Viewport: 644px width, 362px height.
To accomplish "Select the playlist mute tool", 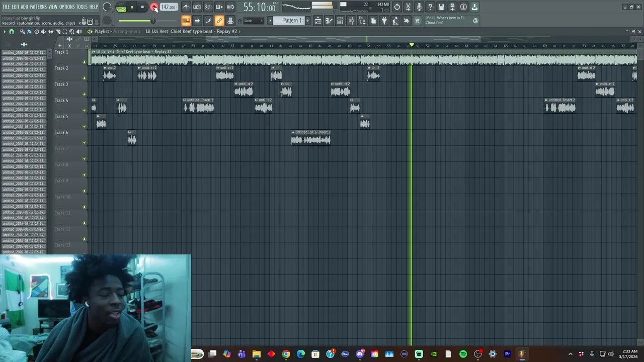I will (43, 32).
